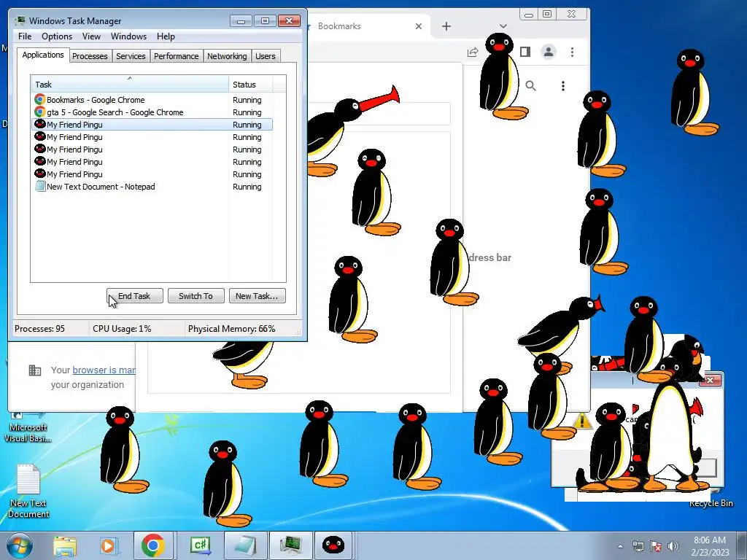Maximize the Windows Task Manager window

click(x=265, y=21)
